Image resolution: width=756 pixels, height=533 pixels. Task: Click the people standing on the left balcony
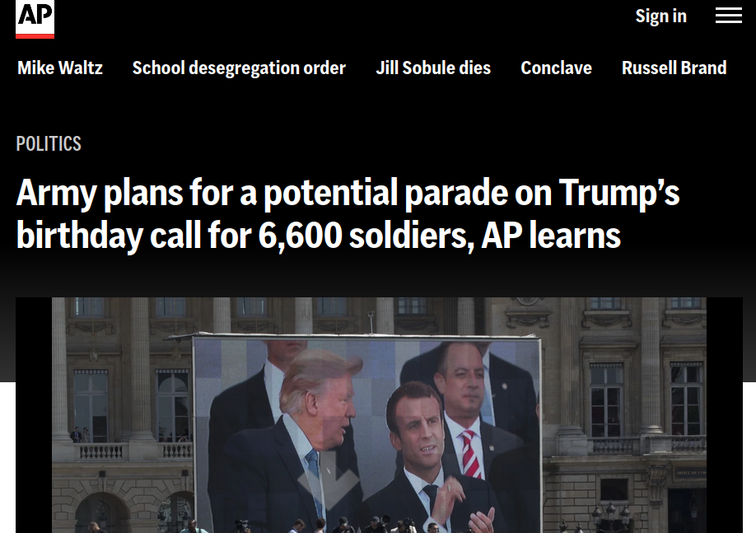pyautogui.click(x=80, y=435)
